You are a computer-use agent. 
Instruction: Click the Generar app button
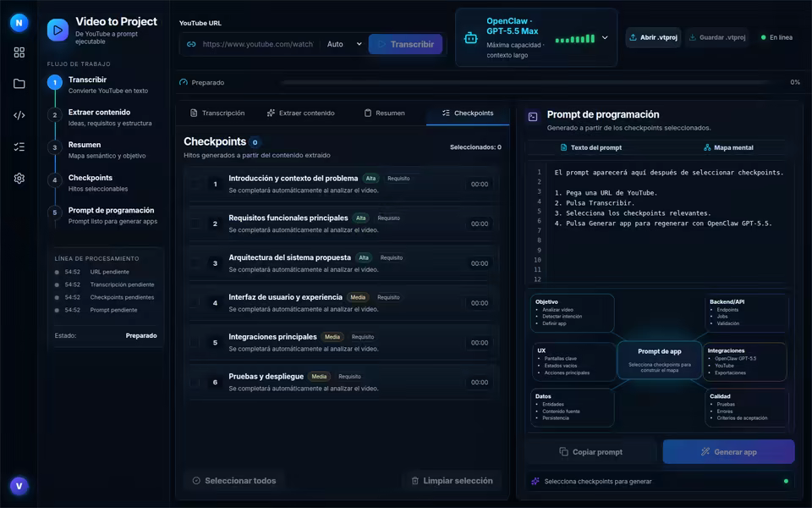(x=728, y=452)
